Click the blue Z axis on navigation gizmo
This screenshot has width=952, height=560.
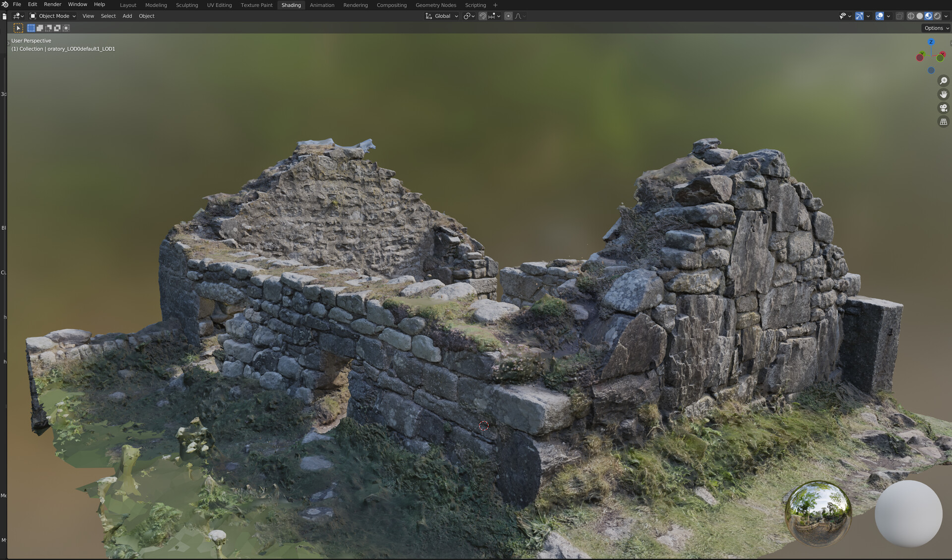pos(931,42)
